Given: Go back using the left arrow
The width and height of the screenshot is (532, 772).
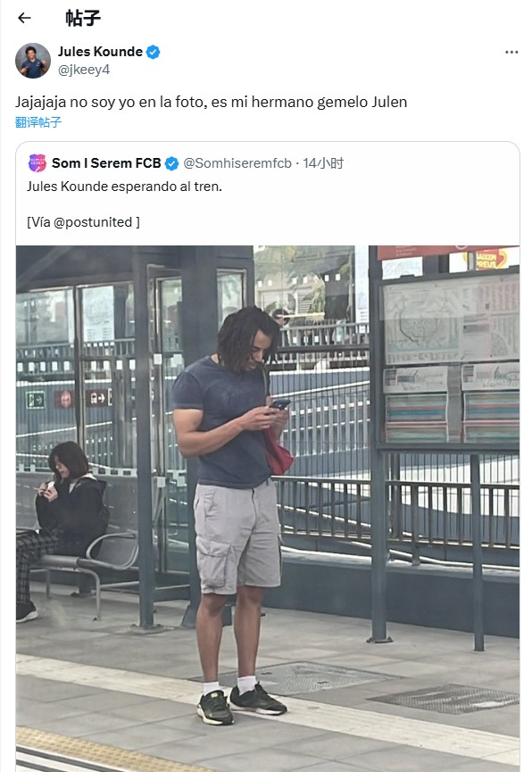Looking at the screenshot, I should [x=24, y=18].
